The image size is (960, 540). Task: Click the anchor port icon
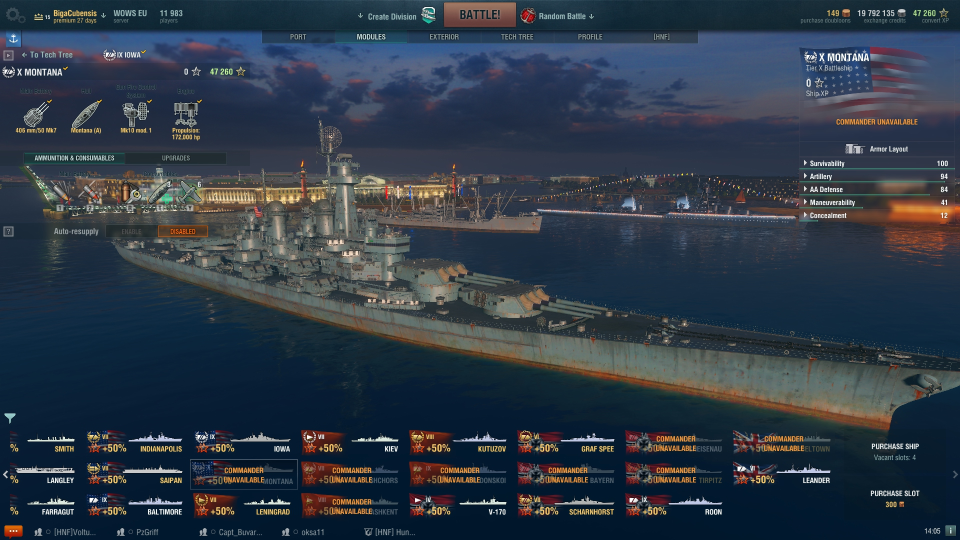13,39
